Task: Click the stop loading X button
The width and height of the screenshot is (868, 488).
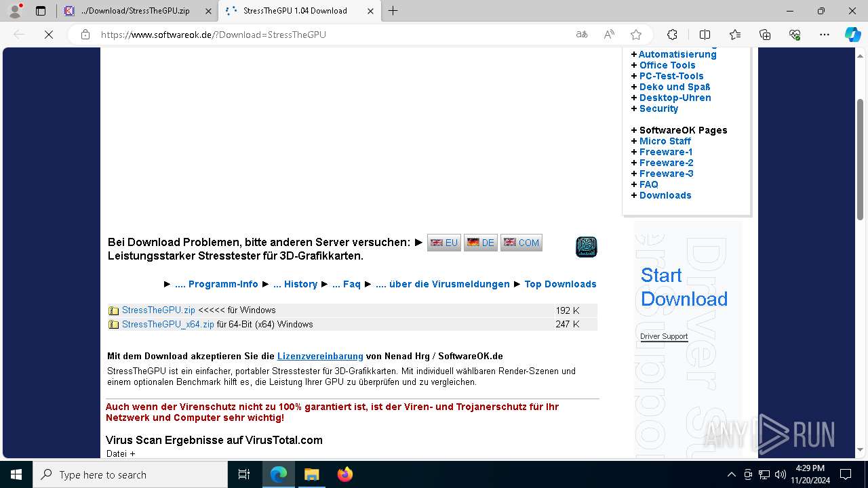Action: [x=49, y=35]
